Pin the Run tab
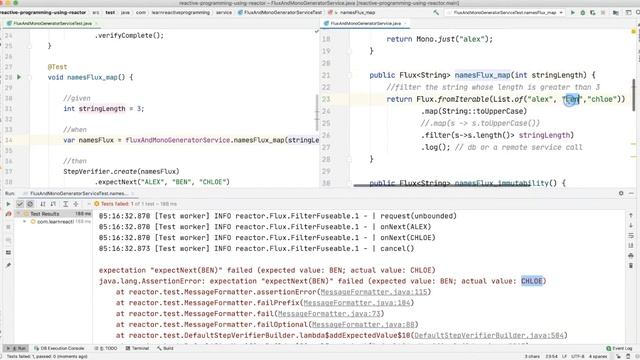640x360 pixels. 8,265
